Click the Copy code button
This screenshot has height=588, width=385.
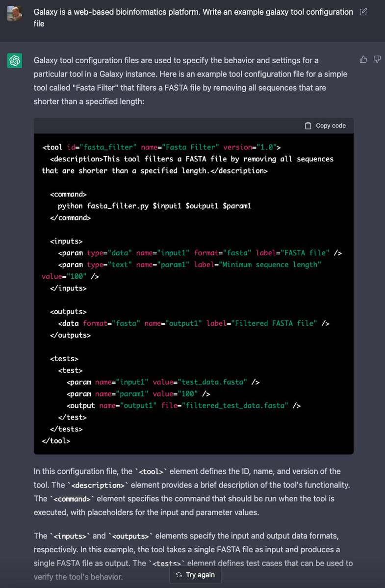(x=325, y=126)
